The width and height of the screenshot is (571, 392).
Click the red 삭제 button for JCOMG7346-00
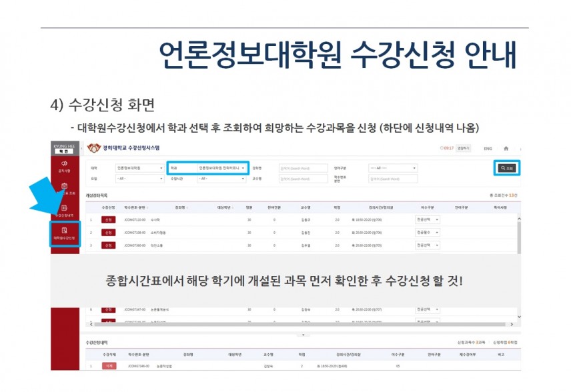pyautogui.click(x=107, y=366)
